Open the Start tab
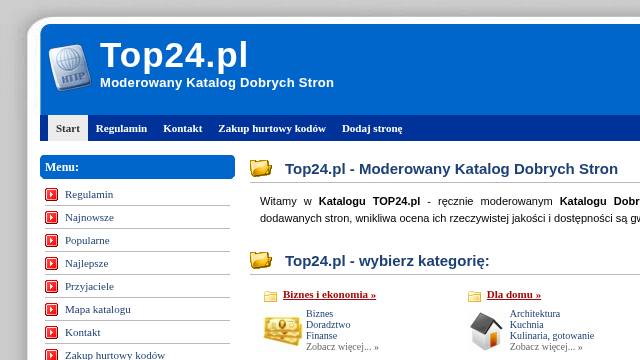 (x=68, y=128)
